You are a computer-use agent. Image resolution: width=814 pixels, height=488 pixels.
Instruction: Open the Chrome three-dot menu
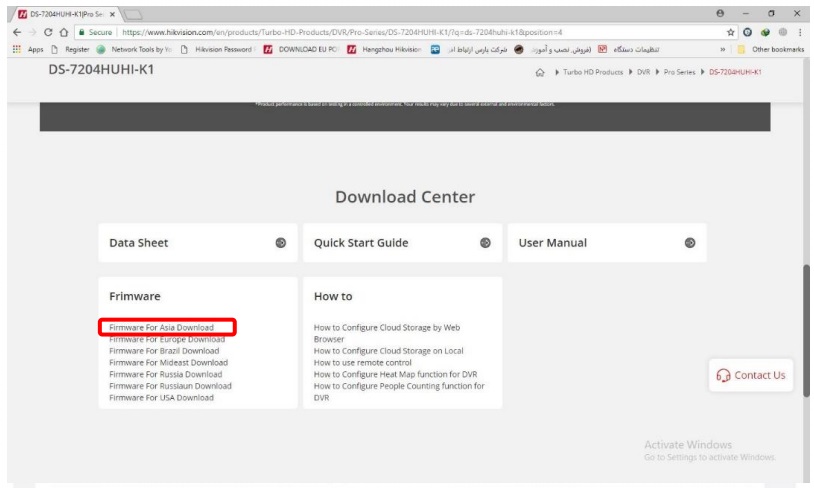pos(800,32)
